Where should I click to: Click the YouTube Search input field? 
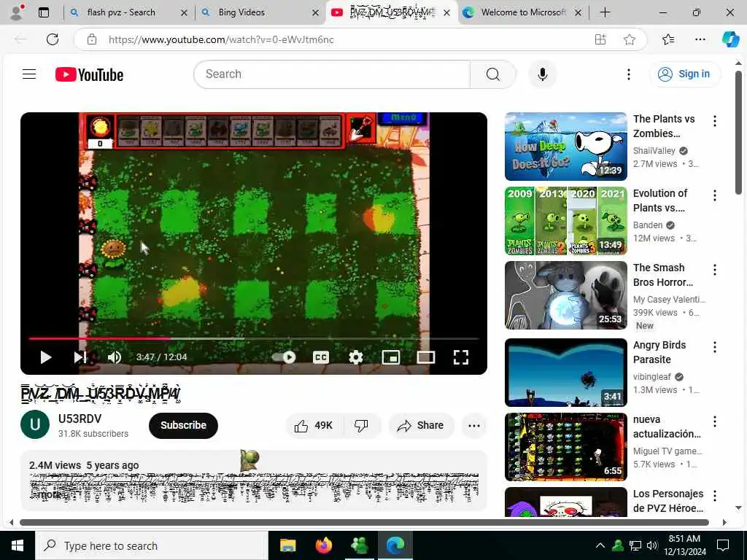tap(332, 74)
